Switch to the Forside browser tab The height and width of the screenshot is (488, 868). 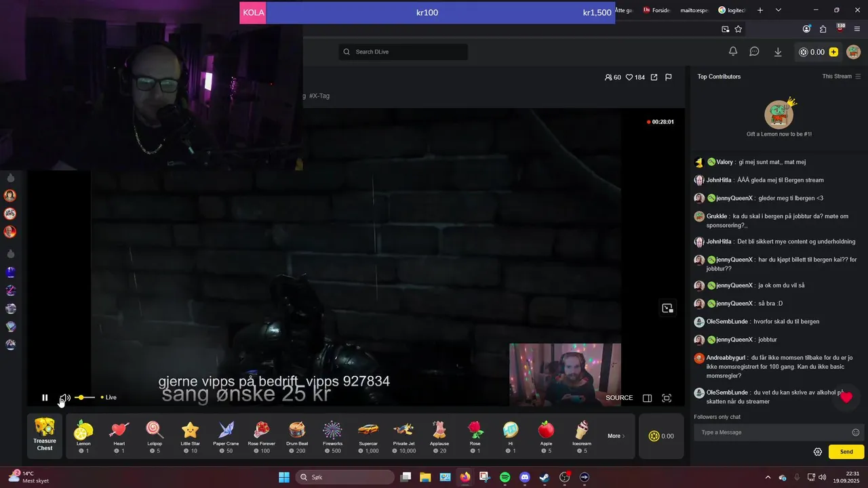[656, 10]
